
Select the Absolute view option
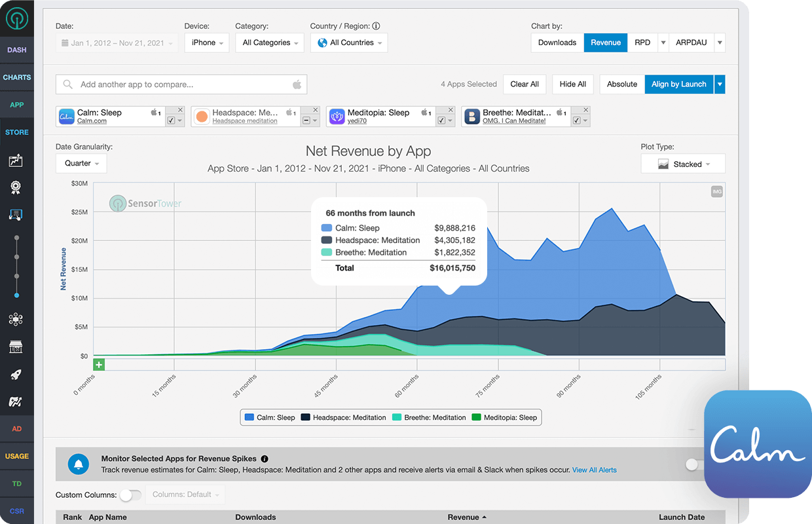click(621, 84)
